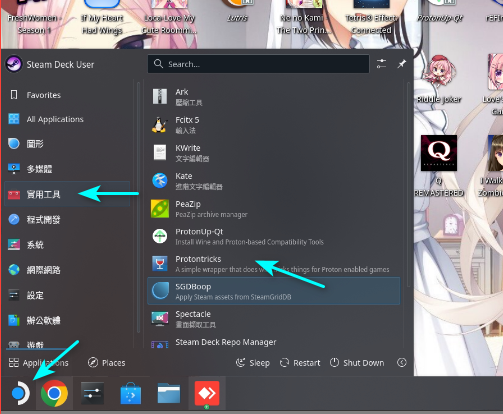Click the Fcitx 5 entry name
Image resolution: width=503 pixels, height=414 pixels.
pyautogui.click(x=187, y=120)
